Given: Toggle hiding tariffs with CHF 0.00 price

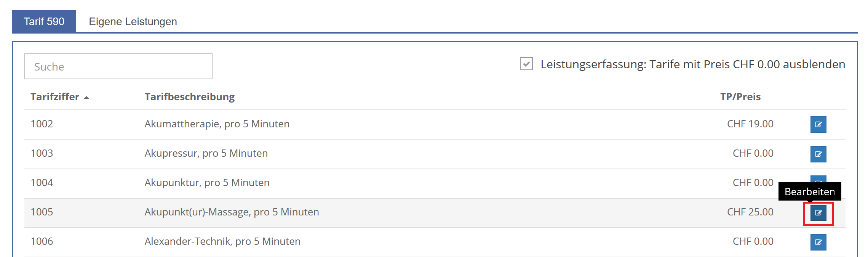Looking at the screenshot, I should [526, 64].
